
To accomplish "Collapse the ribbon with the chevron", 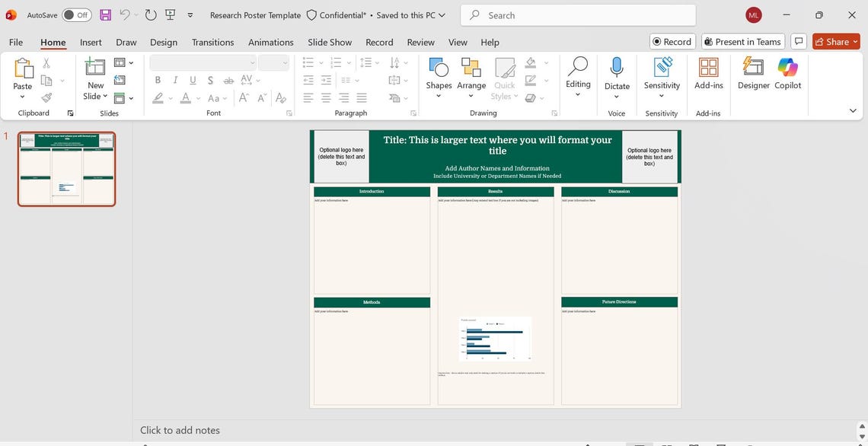I will coord(853,110).
